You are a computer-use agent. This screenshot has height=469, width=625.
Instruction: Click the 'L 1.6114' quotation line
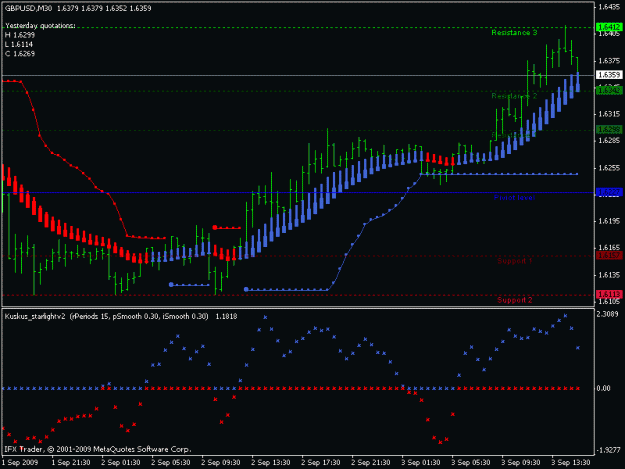click(19, 44)
